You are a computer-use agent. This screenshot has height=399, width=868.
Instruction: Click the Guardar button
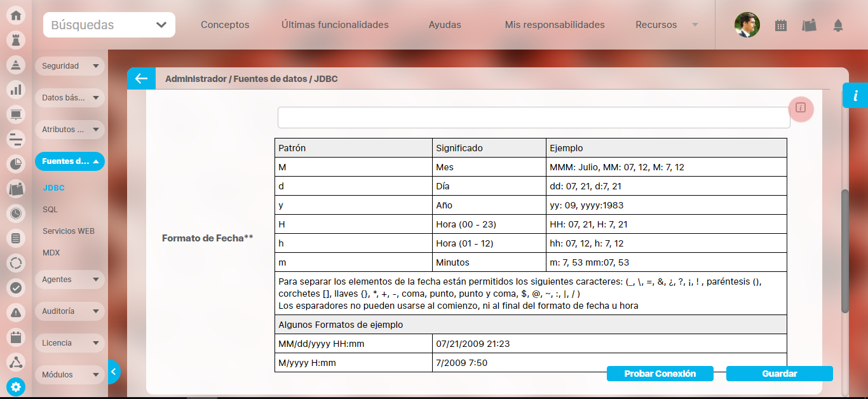(779, 374)
